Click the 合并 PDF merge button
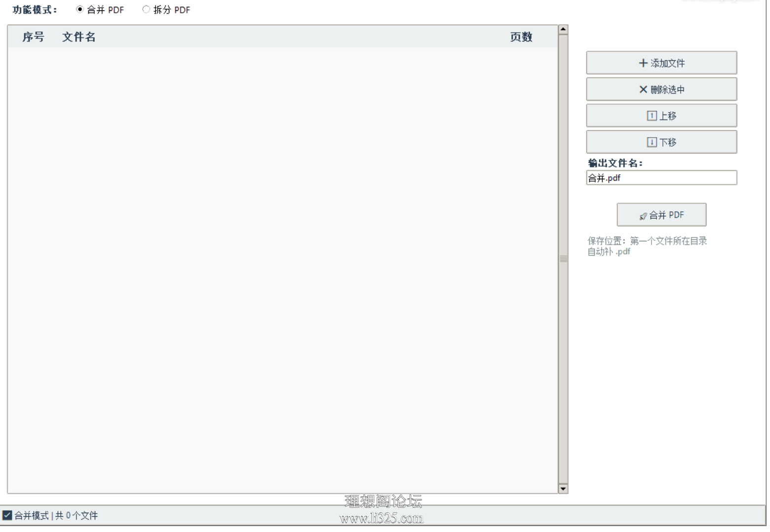 661,215
